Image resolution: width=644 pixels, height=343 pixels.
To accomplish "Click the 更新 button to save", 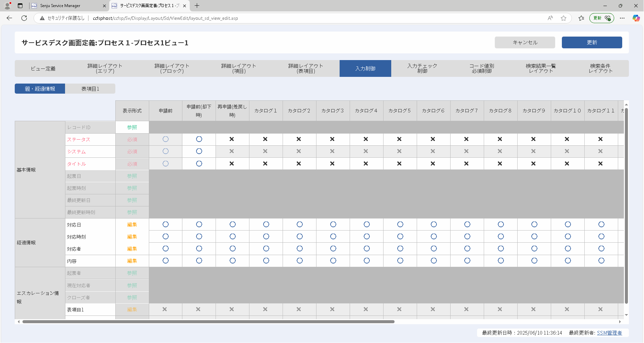I will 592,43.
